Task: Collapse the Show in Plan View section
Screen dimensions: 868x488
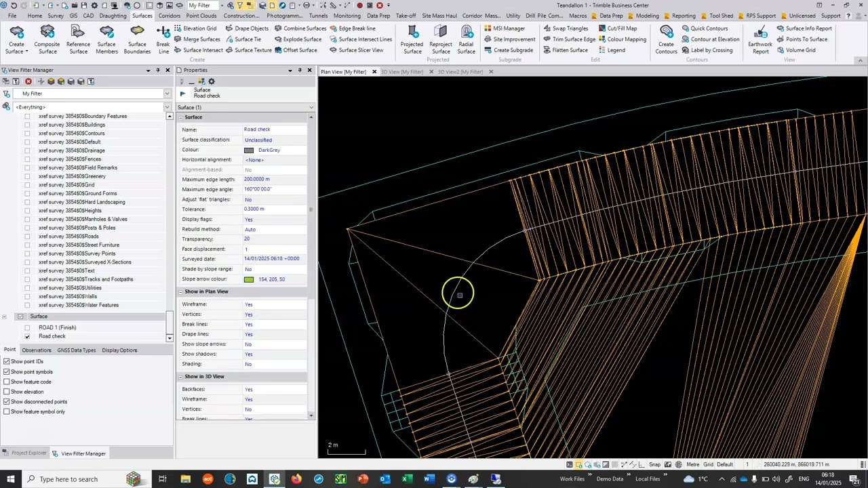Action: 181,291
